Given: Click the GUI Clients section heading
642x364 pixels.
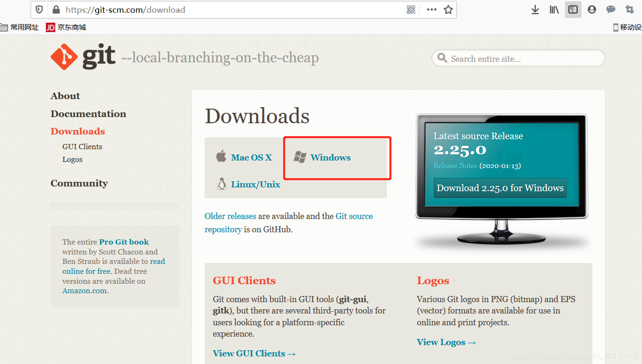Looking at the screenshot, I should 244,280.
